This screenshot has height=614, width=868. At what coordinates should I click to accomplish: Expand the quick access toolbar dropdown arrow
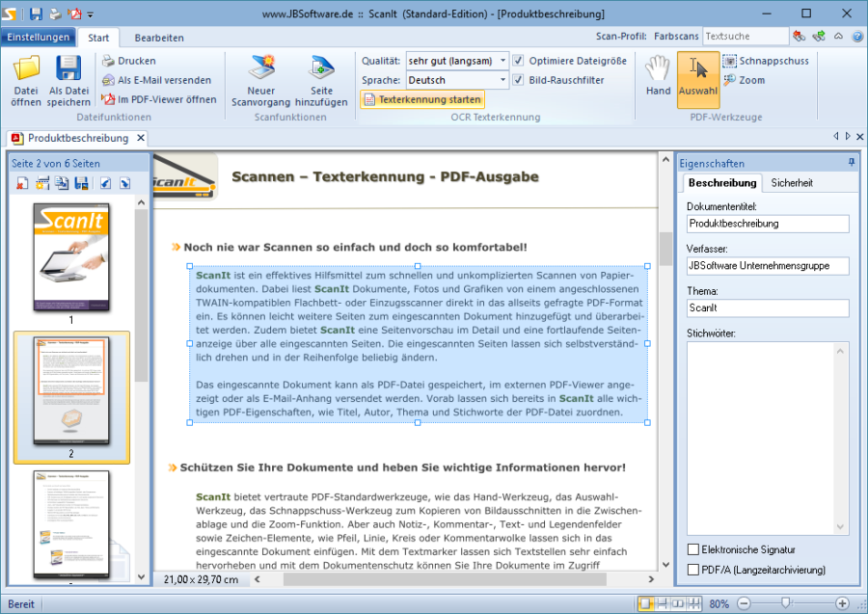91,14
